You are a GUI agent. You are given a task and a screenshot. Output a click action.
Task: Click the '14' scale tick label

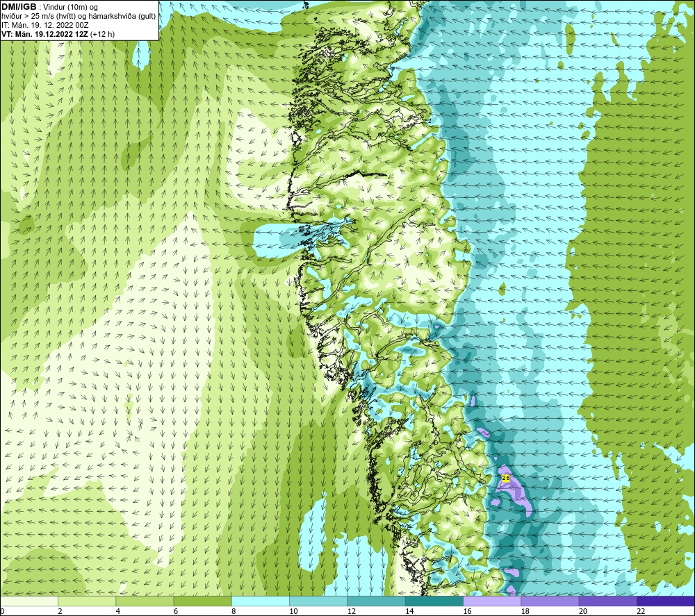(409, 612)
